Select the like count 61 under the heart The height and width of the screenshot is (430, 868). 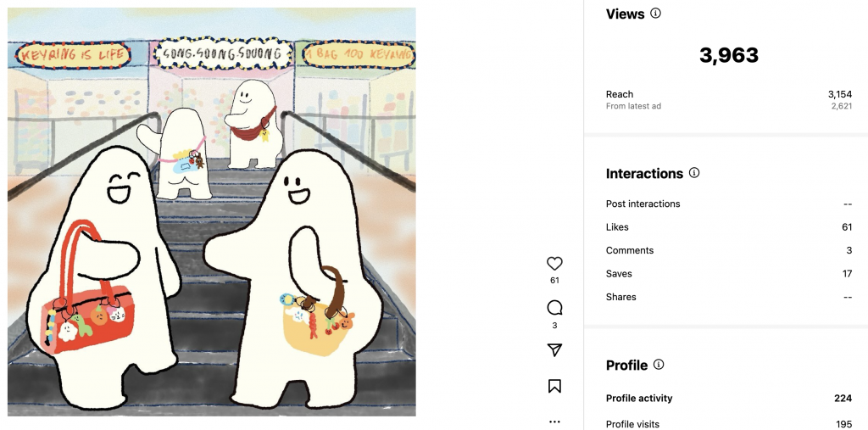point(554,281)
